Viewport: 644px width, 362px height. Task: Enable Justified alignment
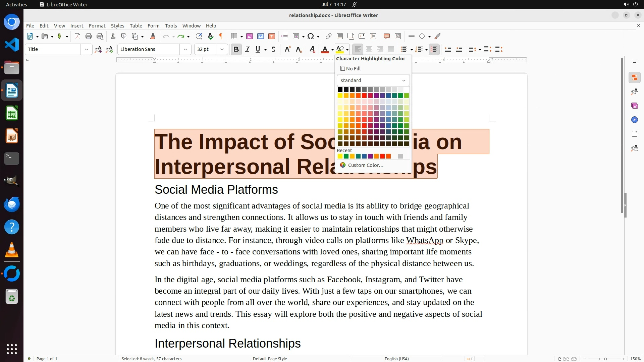pos(391,49)
